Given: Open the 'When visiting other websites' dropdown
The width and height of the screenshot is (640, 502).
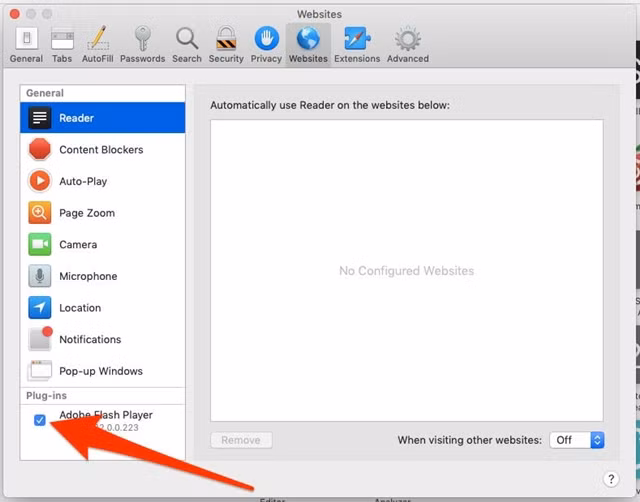Looking at the screenshot, I should click(x=579, y=440).
